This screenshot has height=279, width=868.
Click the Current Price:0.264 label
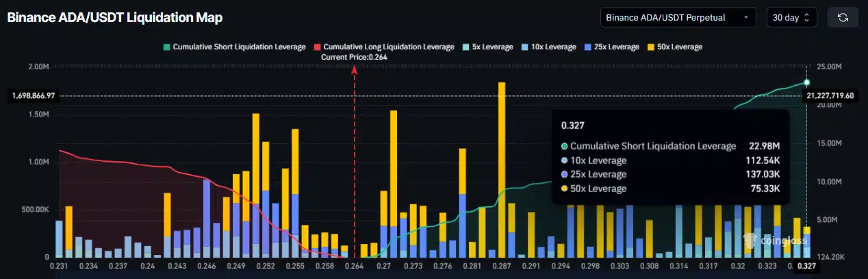[355, 57]
